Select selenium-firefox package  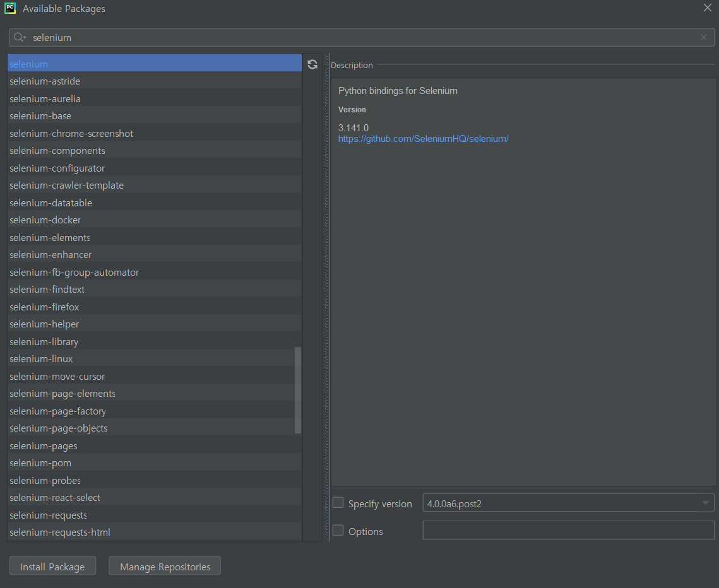[155, 307]
